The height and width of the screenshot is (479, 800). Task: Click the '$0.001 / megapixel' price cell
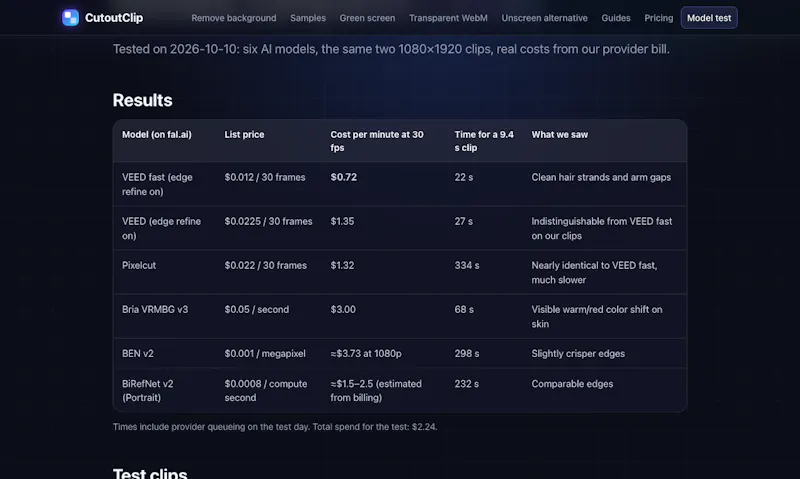tap(265, 354)
